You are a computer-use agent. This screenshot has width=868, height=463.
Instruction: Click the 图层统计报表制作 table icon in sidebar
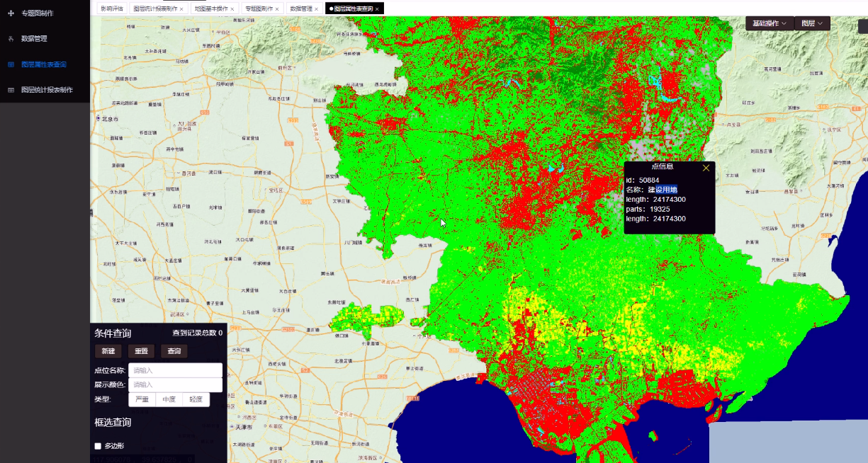pos(11,90)
